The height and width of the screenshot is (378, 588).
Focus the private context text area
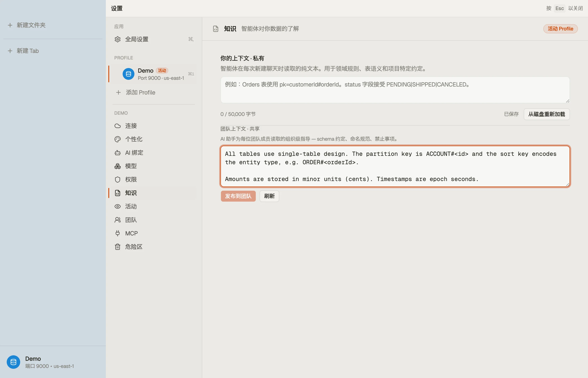coord(395,90)
